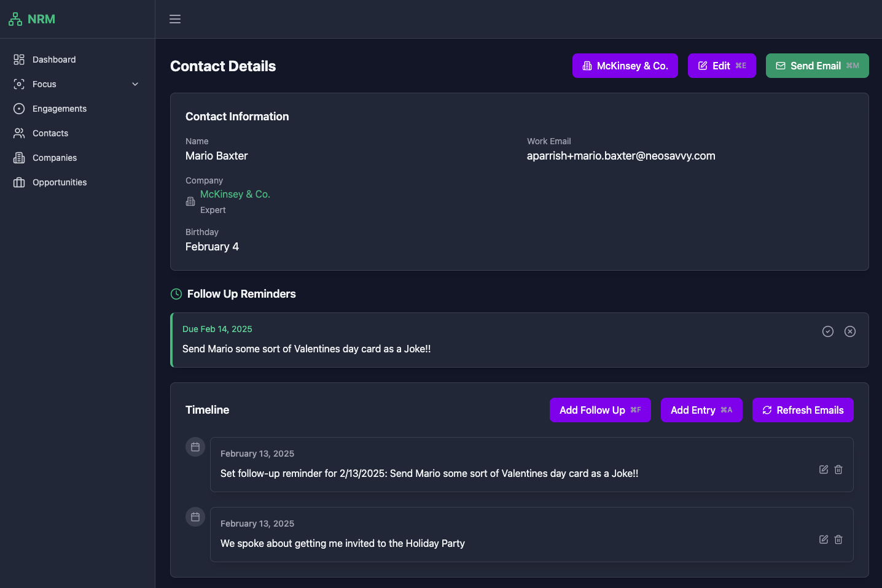The width and height of the screenshot is (882, 588).
Task: Click the Refresh Emails button in the Timeline
Action: coord(803,409)
